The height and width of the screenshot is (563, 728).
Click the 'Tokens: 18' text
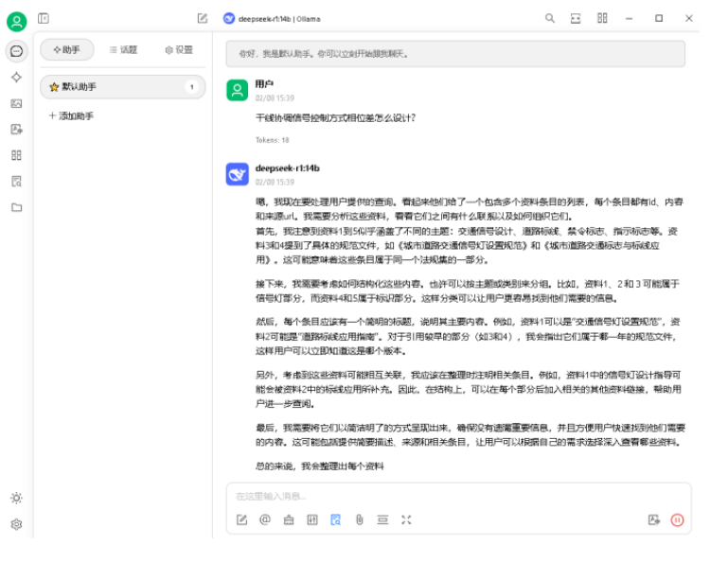coord(272,140)
